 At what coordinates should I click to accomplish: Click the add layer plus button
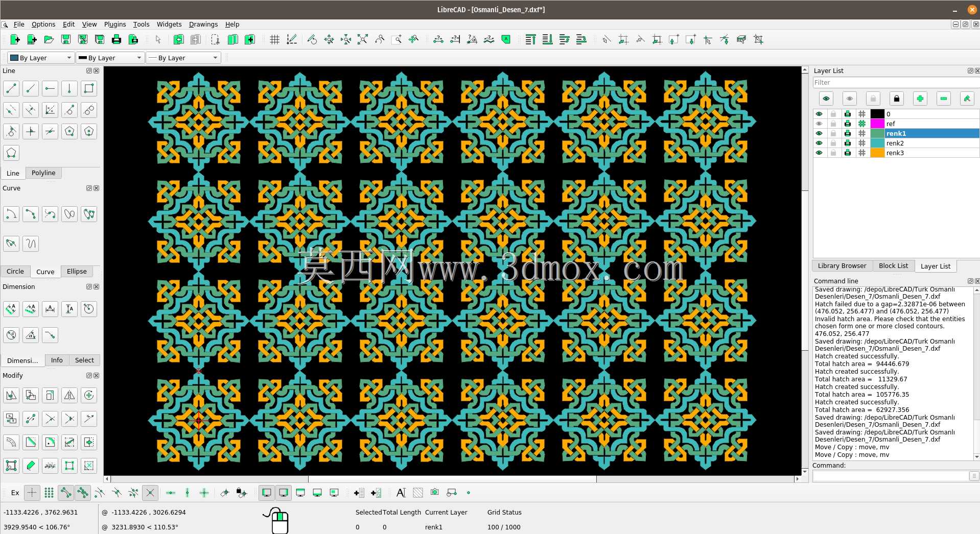(920, 99)
